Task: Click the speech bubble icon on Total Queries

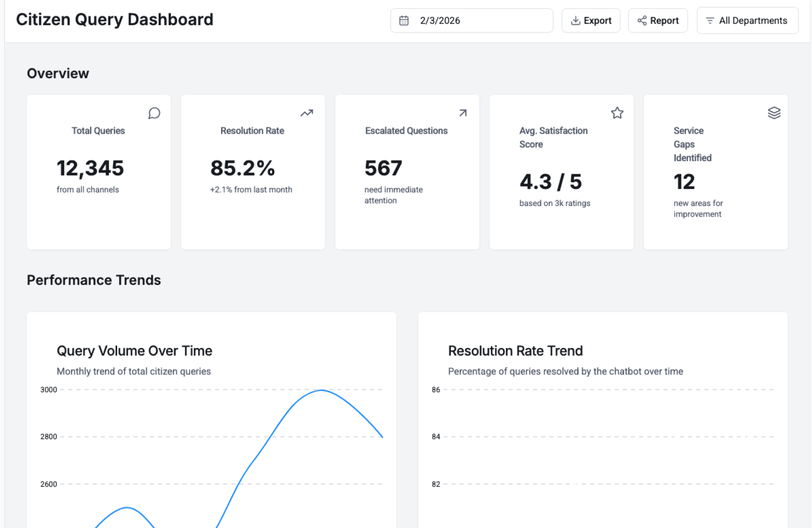Action: tap(154, 113)
